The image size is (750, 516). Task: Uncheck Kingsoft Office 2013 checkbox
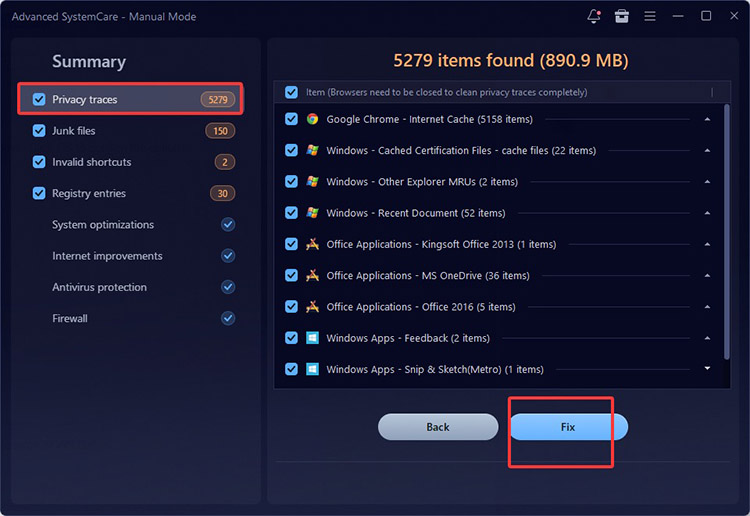click(291, 244)
